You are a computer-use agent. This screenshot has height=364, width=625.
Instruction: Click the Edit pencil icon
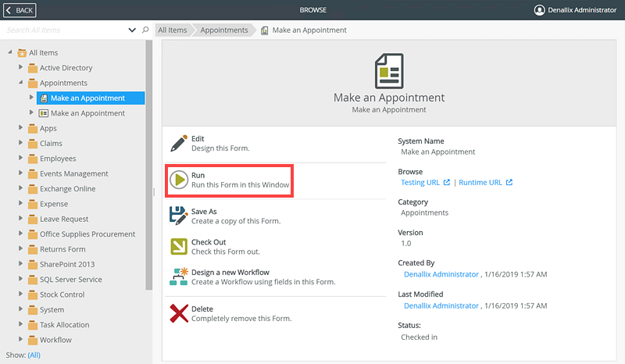(x=179, y=143)
